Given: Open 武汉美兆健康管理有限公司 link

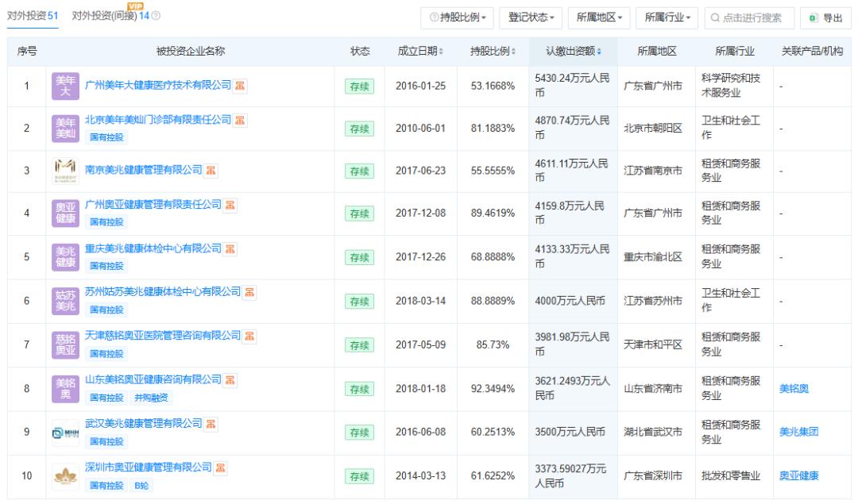Looking at the screenshot, I should pyautogui.click(x=143, y=424).
